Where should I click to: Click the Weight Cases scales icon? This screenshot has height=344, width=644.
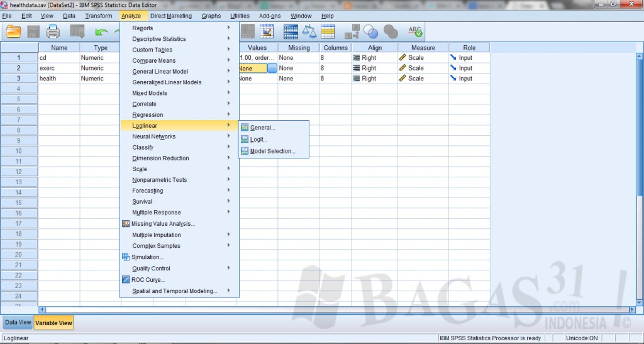309,31
